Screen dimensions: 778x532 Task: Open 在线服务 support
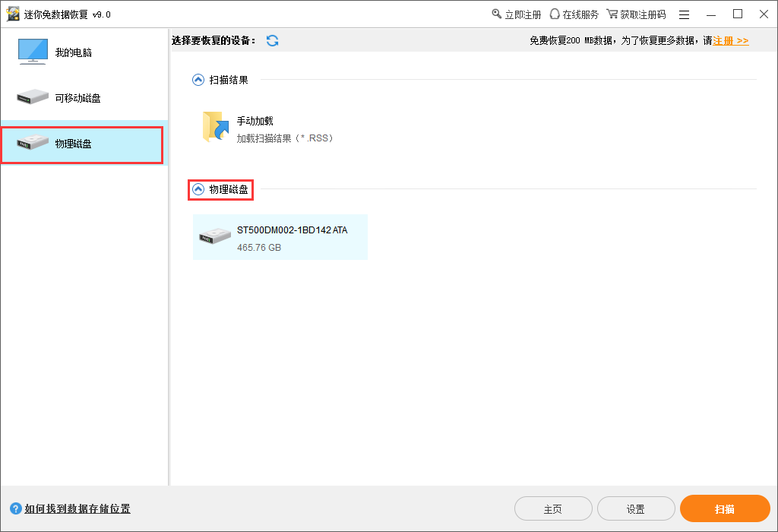[580, 15]
